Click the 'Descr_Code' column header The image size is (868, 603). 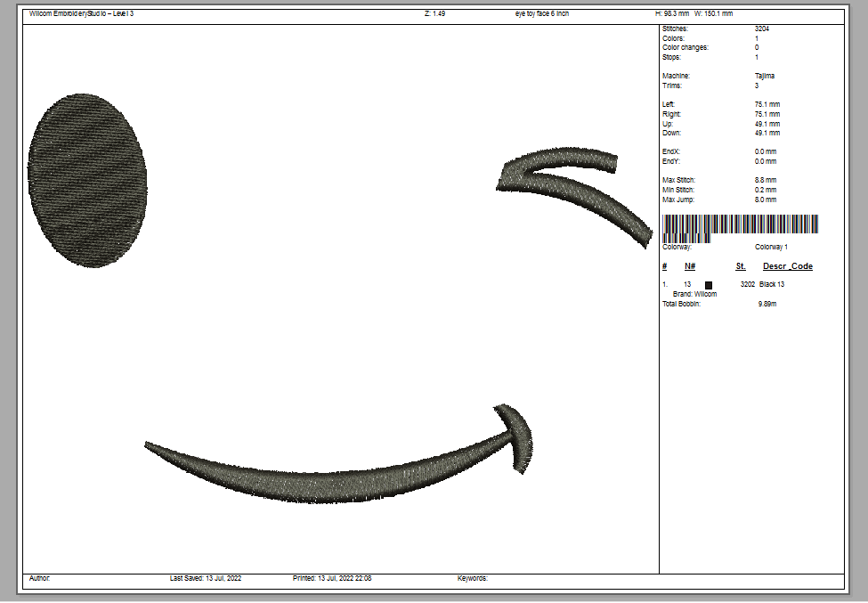tap(788, 266)
